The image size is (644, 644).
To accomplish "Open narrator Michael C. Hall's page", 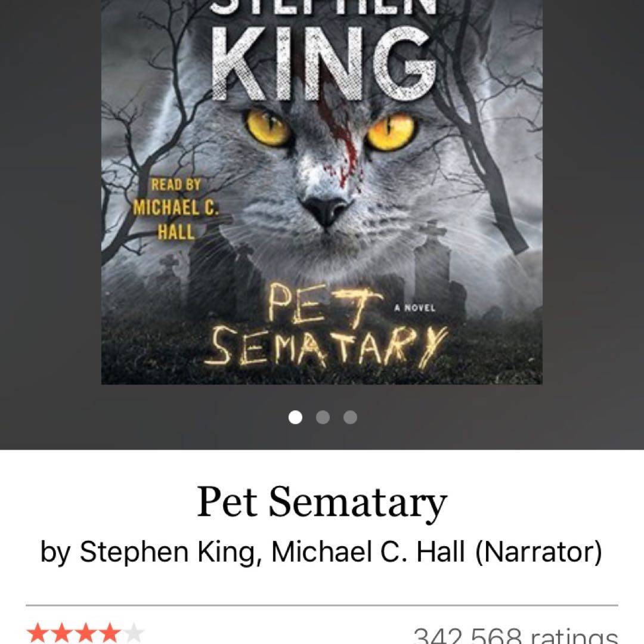I will (x=368, y=552).
